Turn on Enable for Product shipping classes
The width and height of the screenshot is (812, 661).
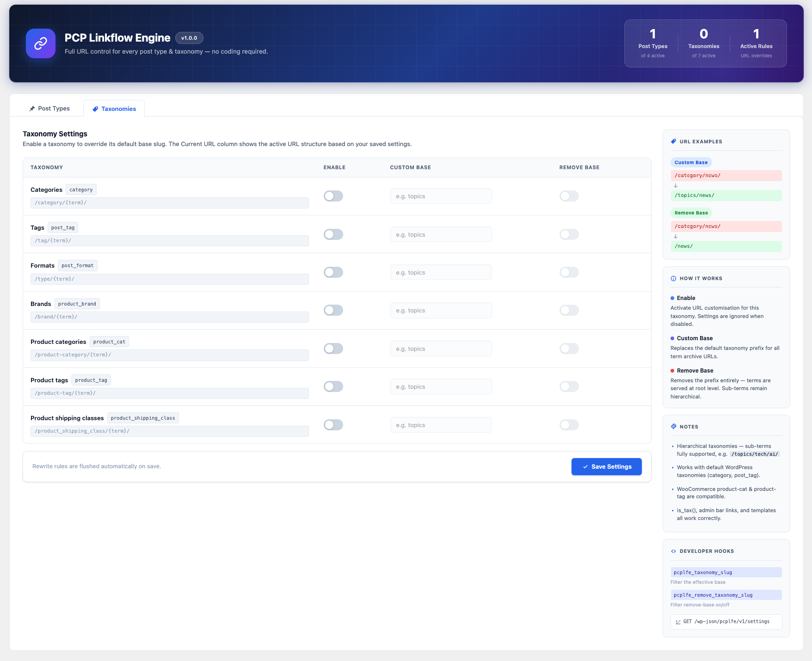click(x=333, y=425)
